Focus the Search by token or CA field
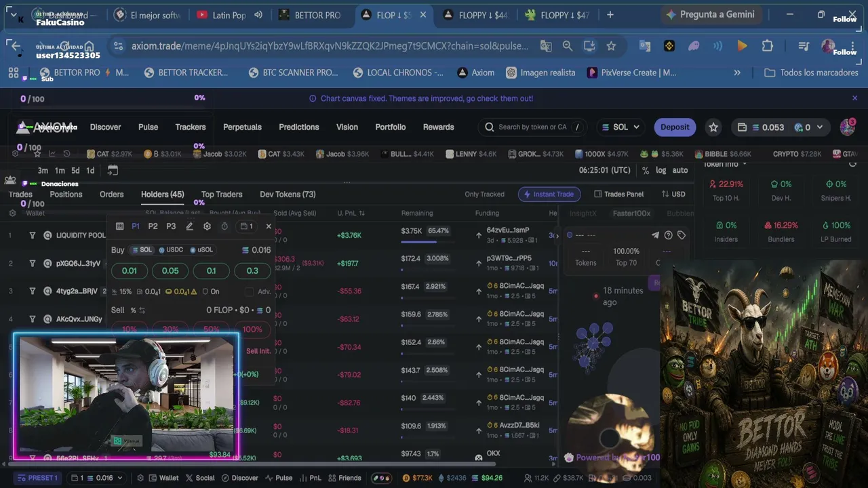This screenshot has width=868, height=488. (x=532, y=127)
